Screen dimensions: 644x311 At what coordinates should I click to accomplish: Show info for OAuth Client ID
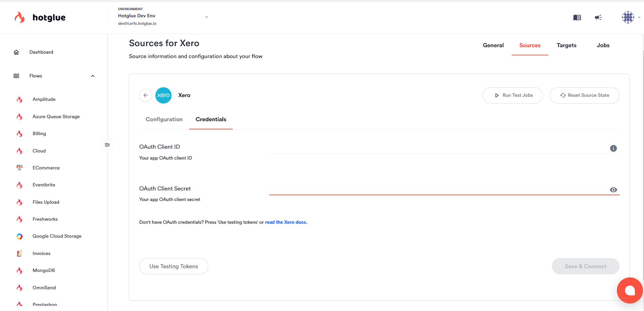(613, 148)
